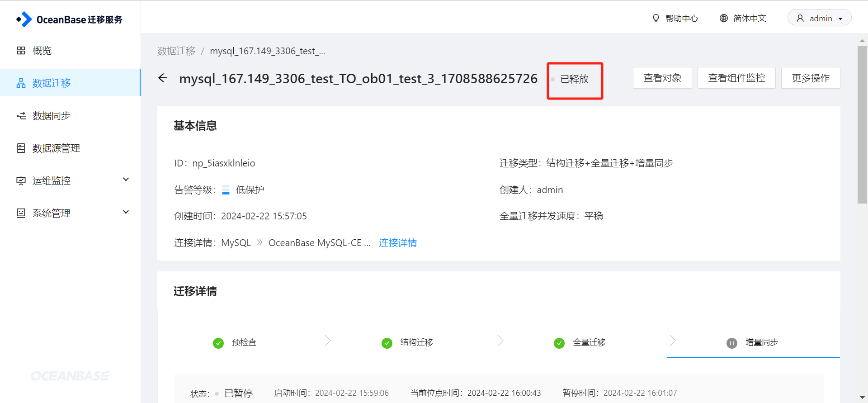
Task: Go to 概览 menu item
Action: 70,51
